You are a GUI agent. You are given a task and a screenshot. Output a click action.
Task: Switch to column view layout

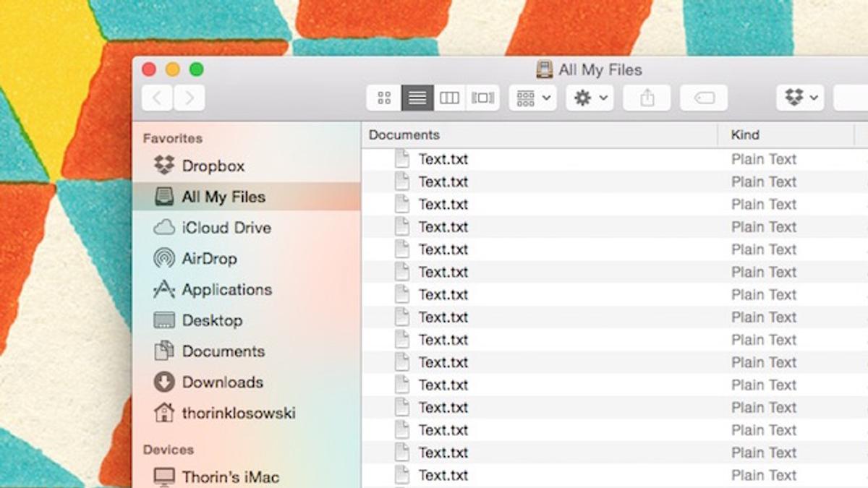[450, 98]
